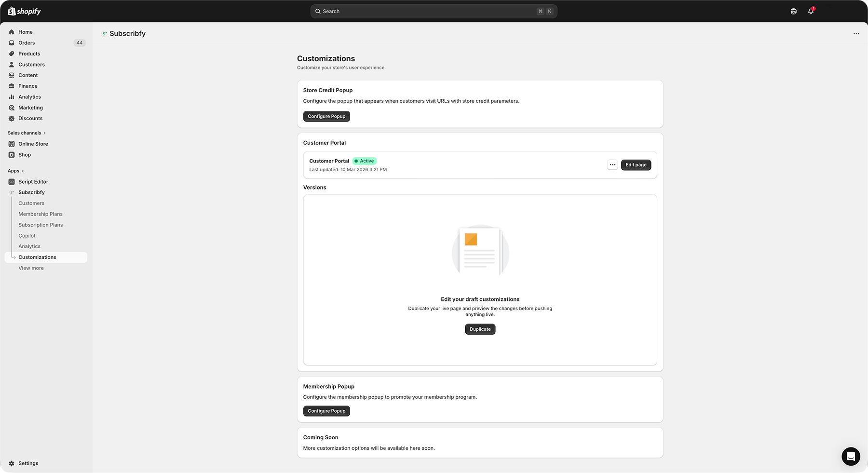
Task: Expand the Sales channels list
Action: coord(26,133)
